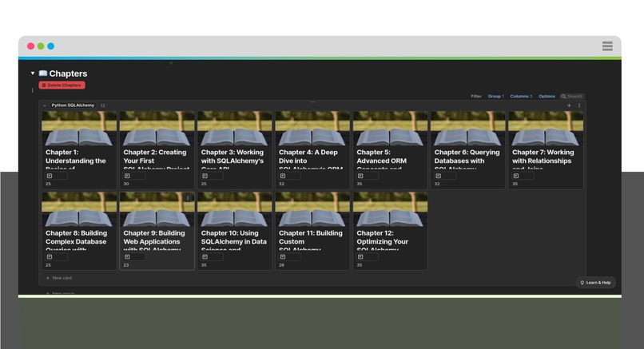The height and width of the screenshot is (349, 644).
Task: Open the board Options menu
Action: pyautogui.click(x=547, y=96)
